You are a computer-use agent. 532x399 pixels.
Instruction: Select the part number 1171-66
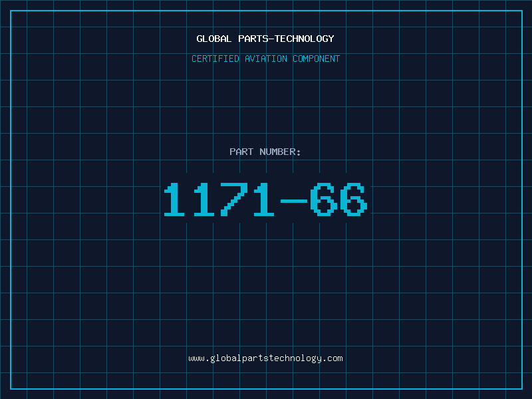point(265,199)
